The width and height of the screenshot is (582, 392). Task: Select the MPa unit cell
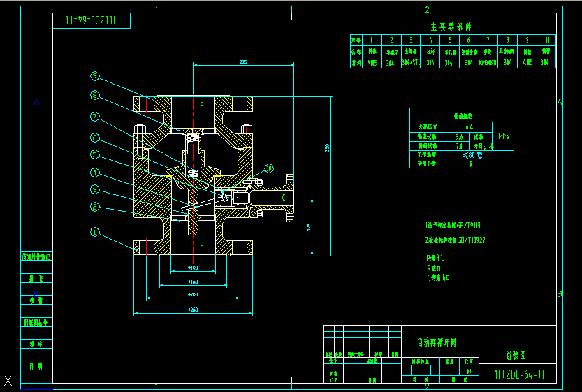pos(503,137)
